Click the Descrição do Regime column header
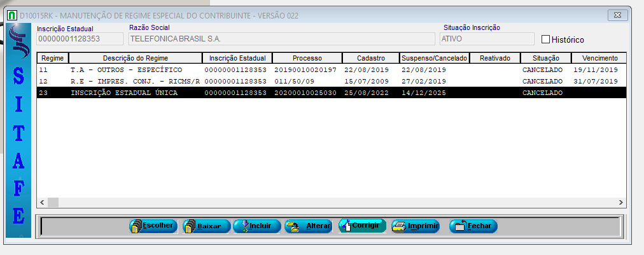The image size is (644, 255). (x=135, y=58)
